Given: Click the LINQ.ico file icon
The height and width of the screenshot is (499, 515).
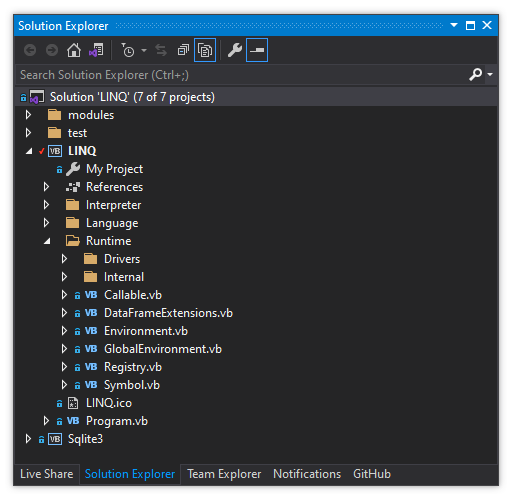Looking at the screenshot, I should point(73,403).
